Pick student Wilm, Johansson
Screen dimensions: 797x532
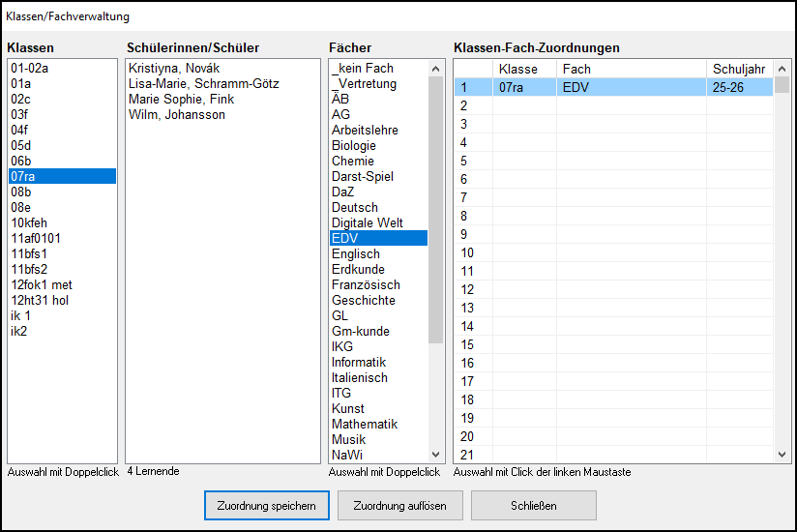pos(177,114)
